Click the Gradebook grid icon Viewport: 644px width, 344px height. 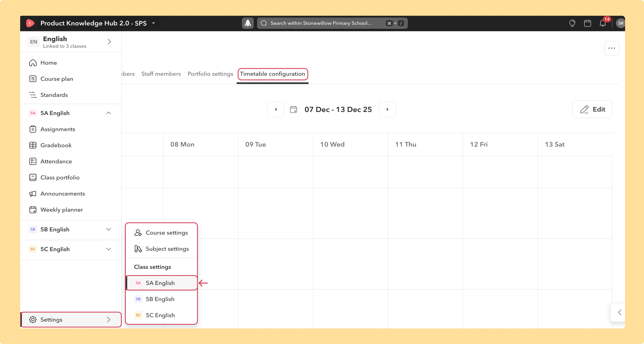click(33, 145)
